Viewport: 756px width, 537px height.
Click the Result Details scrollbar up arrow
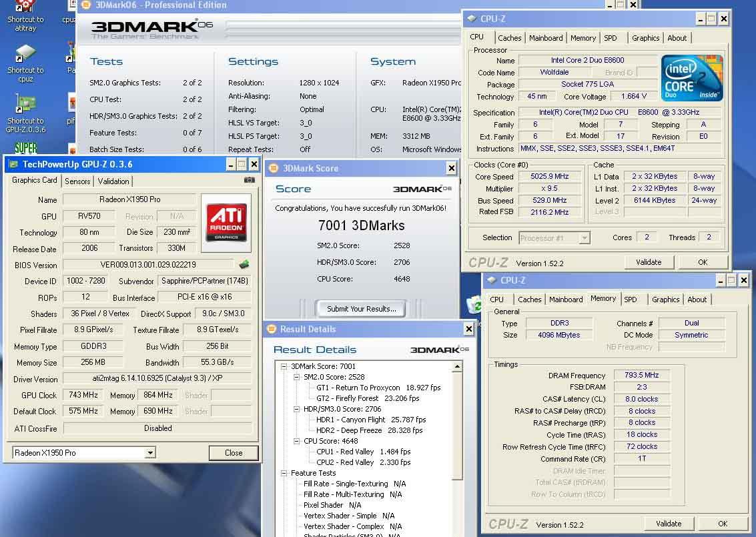[456, 367]
